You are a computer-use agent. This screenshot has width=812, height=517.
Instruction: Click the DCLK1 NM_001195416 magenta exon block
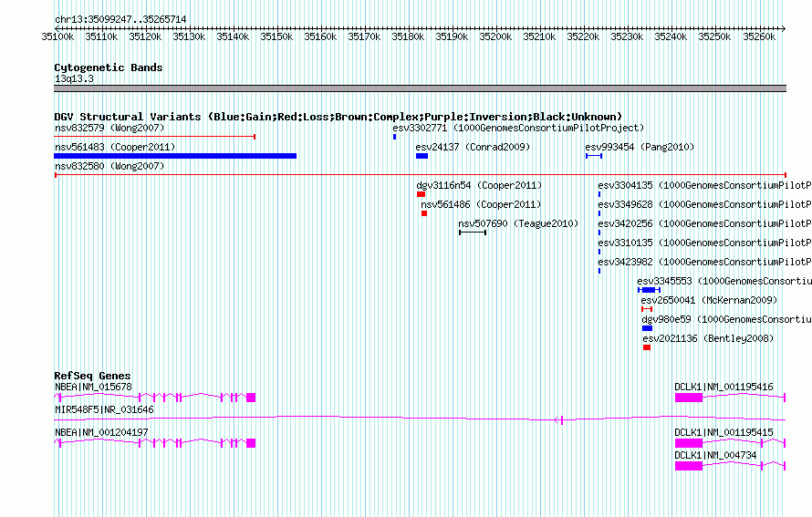pyautogui.click(x=689, y=398)
